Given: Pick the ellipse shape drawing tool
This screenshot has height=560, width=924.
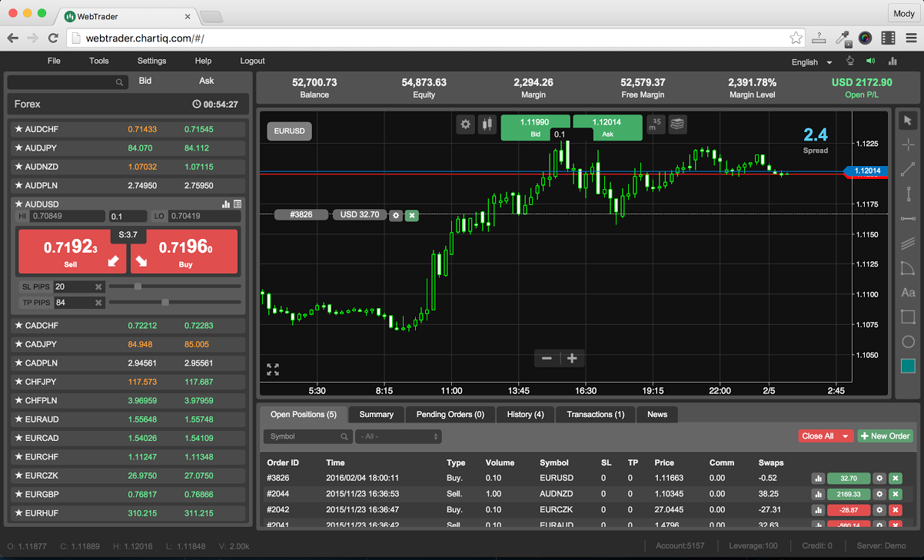Looking at the screenshot, I should click(x=908, y=342).
